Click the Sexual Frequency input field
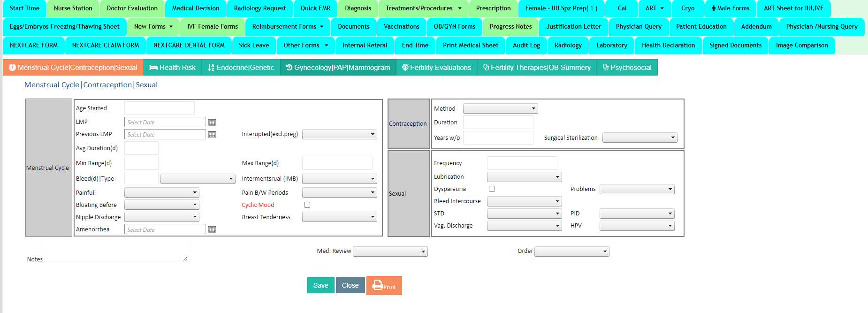The image size is (868, 313). tap(522, 163)
